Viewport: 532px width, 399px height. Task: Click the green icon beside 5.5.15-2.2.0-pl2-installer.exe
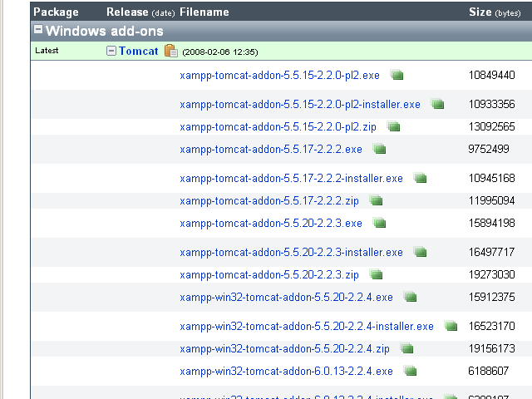[437, 104]
